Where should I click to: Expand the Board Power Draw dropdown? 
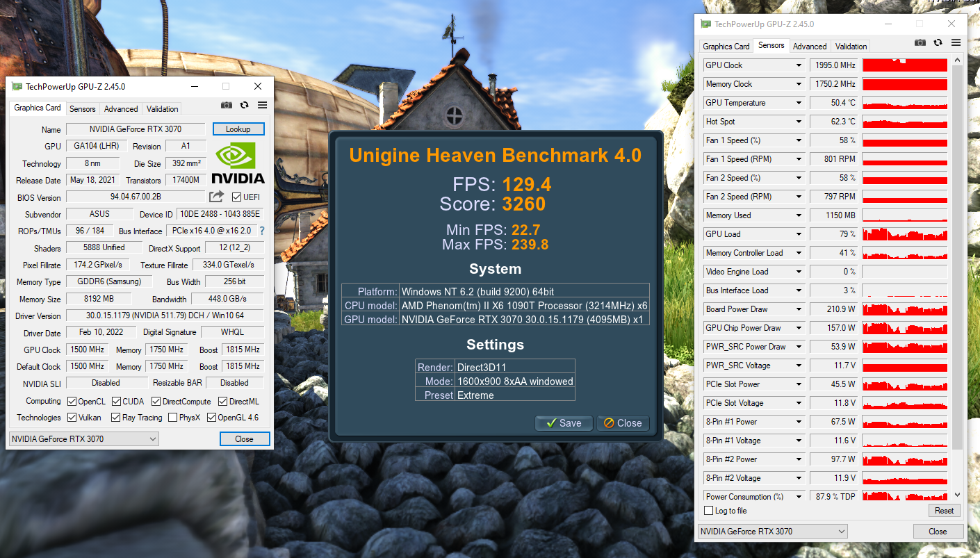(x=799, y=309)
